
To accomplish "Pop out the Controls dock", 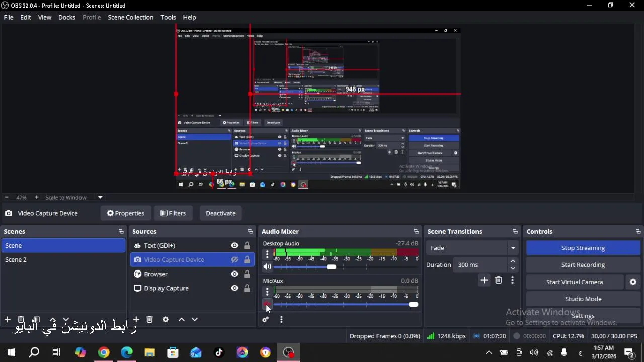I will point(638,232).
